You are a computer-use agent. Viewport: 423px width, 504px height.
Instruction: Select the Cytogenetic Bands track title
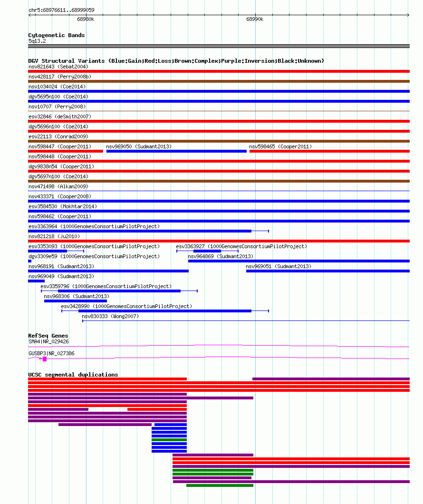[x=57, y=35]
